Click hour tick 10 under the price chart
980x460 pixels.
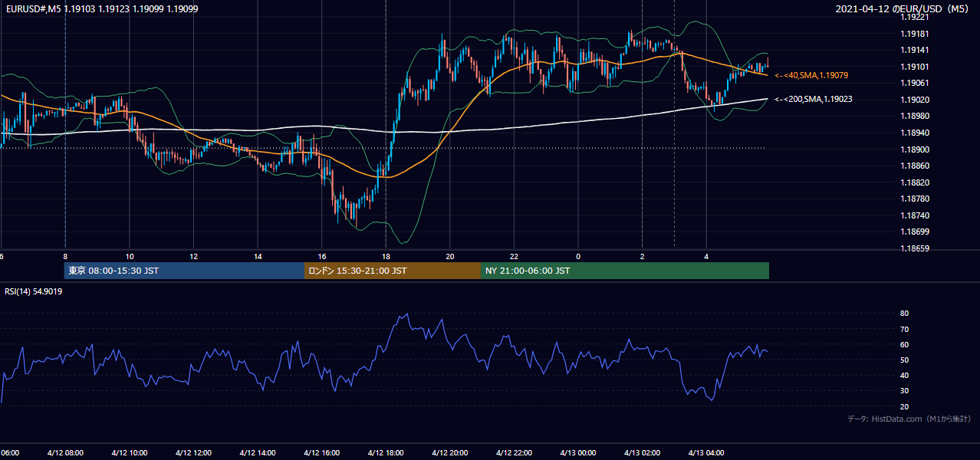tap(130, 256)
